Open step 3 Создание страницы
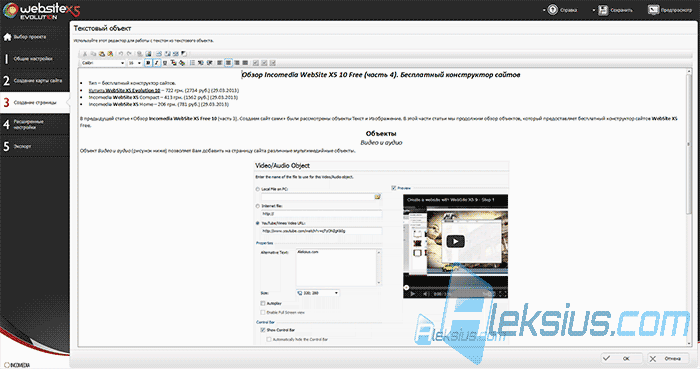 [x=34, y=102]
